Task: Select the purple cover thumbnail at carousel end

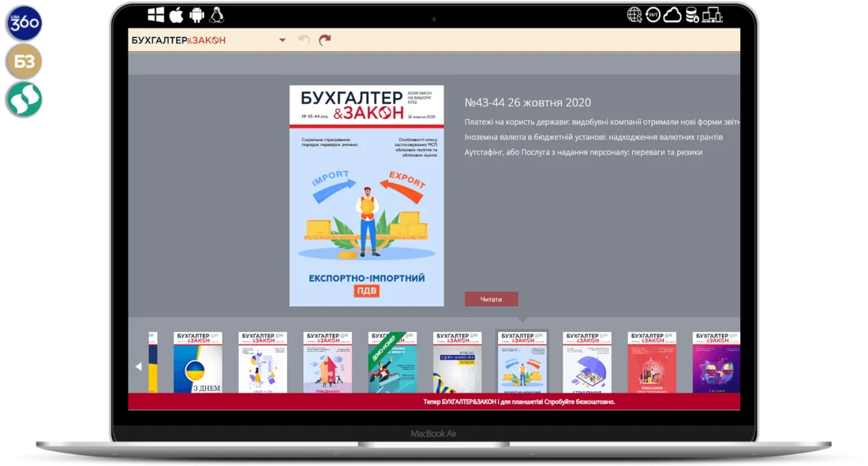Action: (716, 363)
